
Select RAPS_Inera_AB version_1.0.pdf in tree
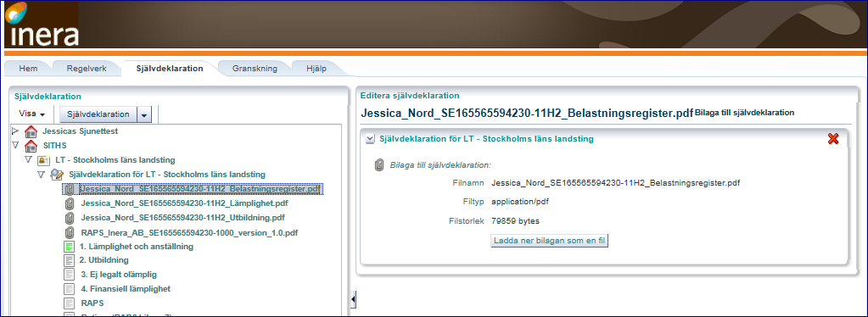point(190,232)
